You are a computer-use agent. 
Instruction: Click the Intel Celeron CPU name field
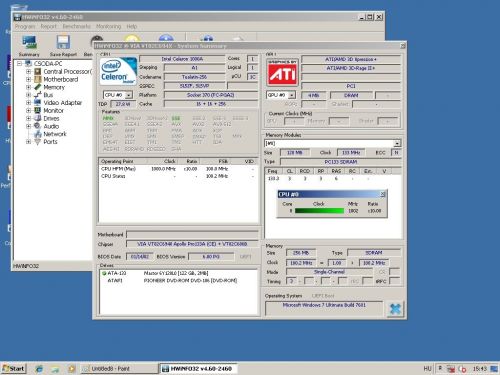(x=182, y=59)
